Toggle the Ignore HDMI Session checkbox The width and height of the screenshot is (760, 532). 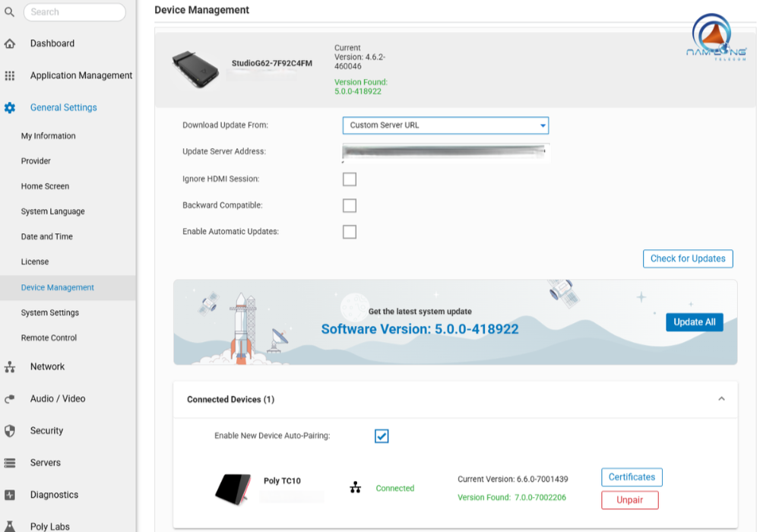pos(350,179)
